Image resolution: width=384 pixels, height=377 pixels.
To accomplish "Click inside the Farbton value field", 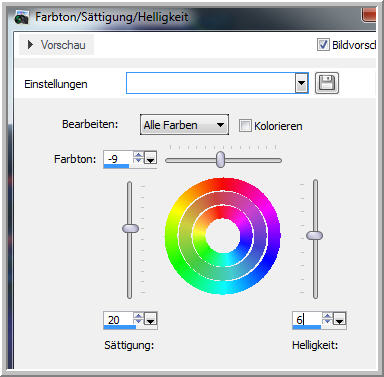I will [x=118, y=158].
